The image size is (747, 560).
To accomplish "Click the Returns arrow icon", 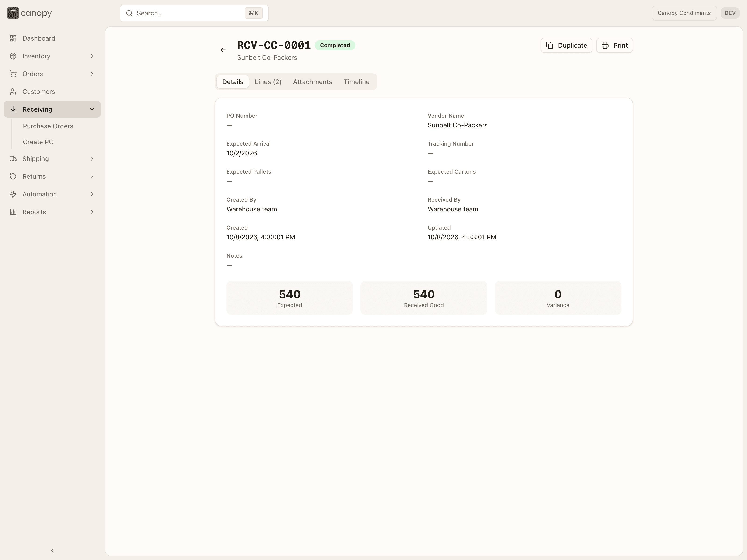I will 13,176.
